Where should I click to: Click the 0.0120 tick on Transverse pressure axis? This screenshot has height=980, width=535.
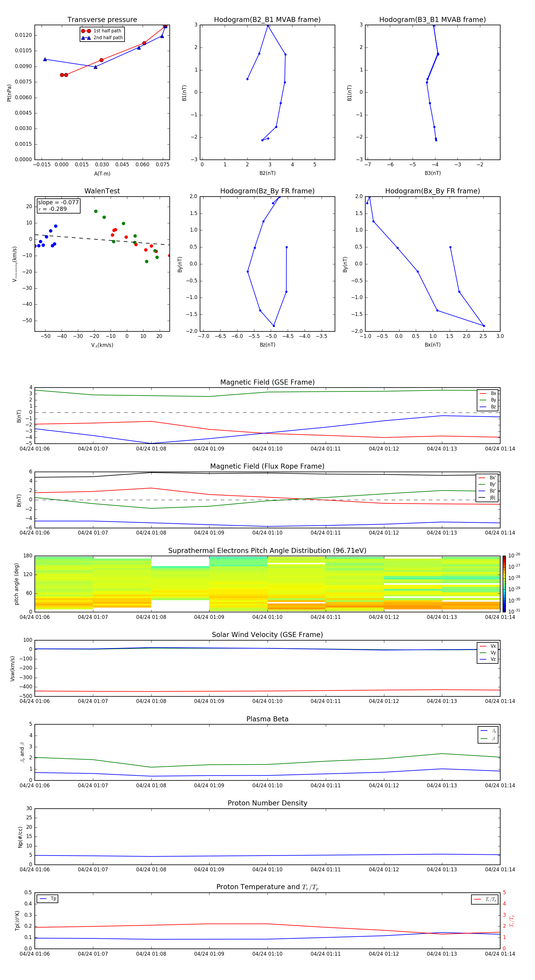(23, 35)
